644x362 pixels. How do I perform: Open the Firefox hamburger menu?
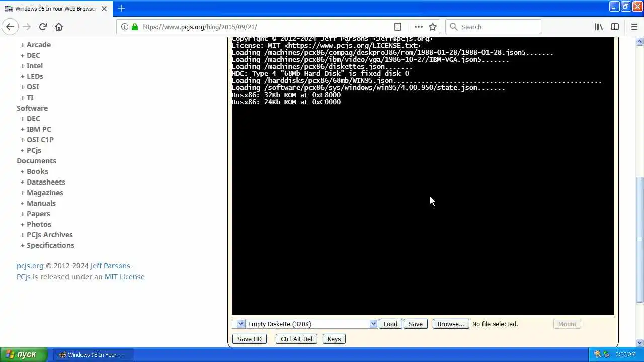(634, 27)
